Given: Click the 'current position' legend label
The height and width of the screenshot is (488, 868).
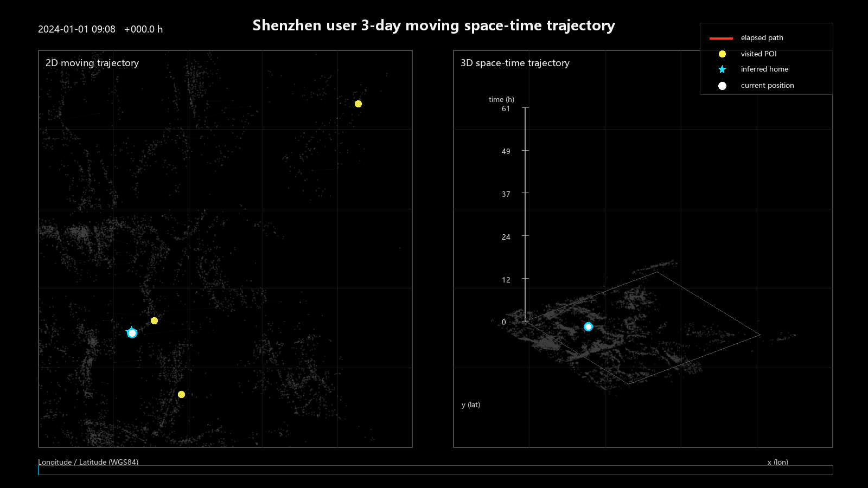Looking at the screenshot, I should tap(767, 86).
